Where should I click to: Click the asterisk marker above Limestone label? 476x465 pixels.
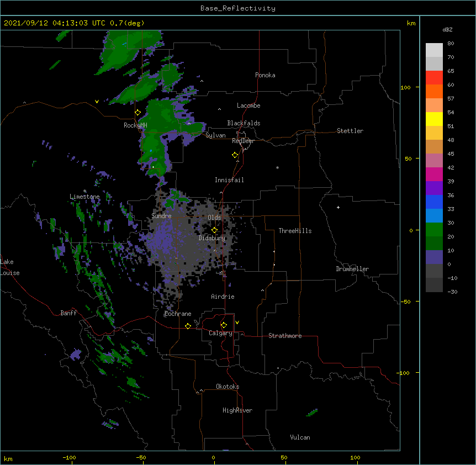pos(85,191)
